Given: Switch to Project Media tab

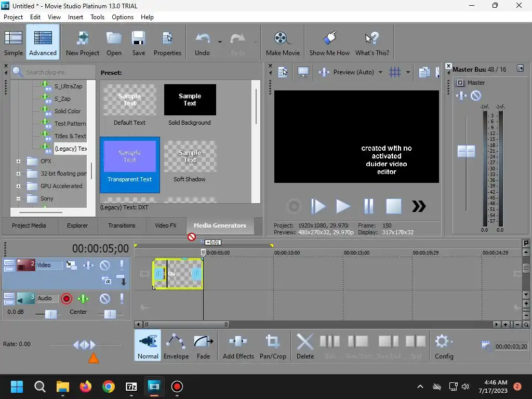Looking at the screenshot, I should (29, 225).
